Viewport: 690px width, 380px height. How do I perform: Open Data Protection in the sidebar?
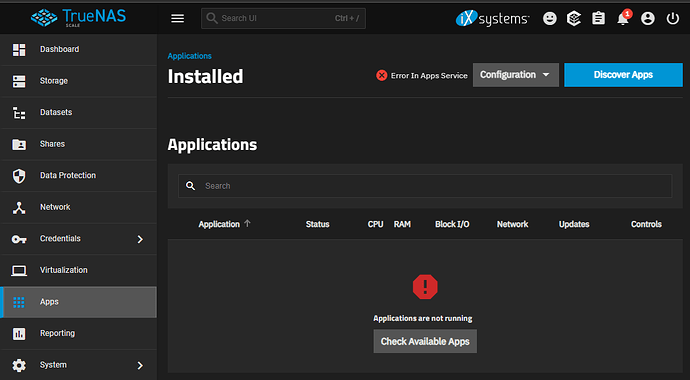click(x=79, y=175)
